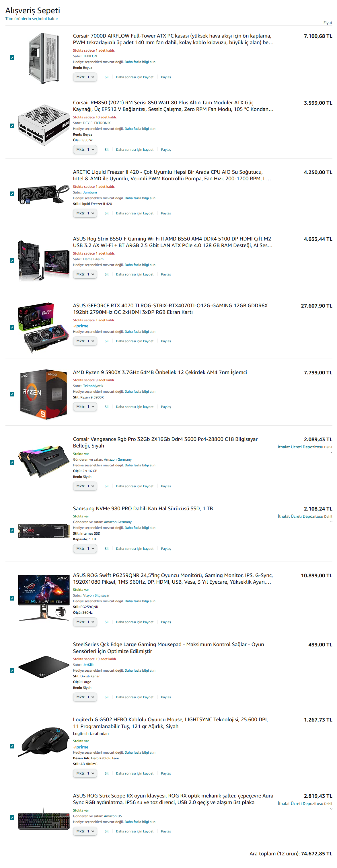Screen dimensions: 337x868
Task: Expand import fee chevron under Samsung 980 PRO price
Action: point(331,522)
